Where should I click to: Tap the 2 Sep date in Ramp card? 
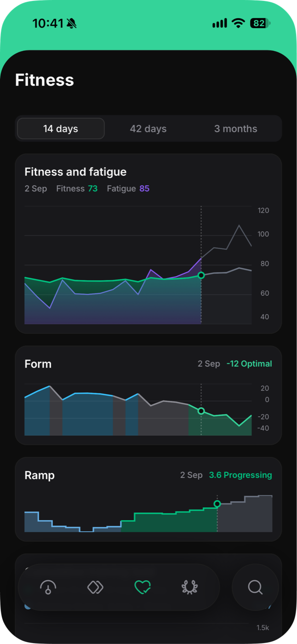[x=191, y=475]
